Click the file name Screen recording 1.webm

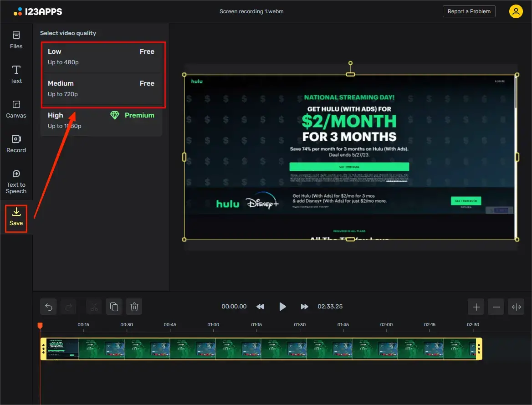(251, 11)
